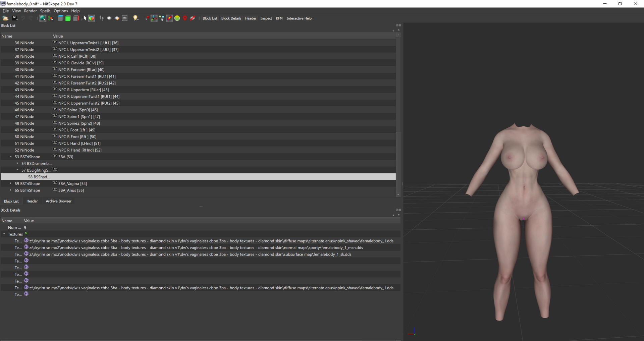Open the File menu

(x=6, y=11)
